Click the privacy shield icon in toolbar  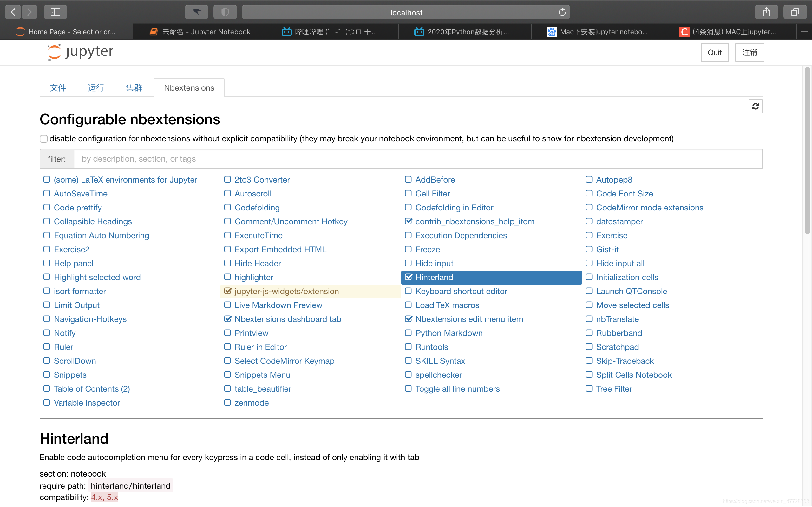pyautogui.click(x=225, y=12)
